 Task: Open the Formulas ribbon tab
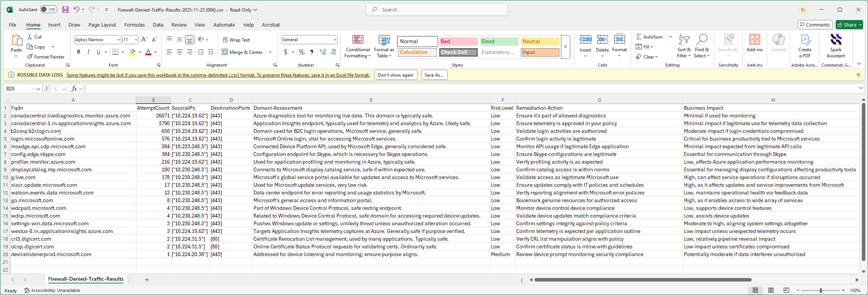click(x=134, y=25)
